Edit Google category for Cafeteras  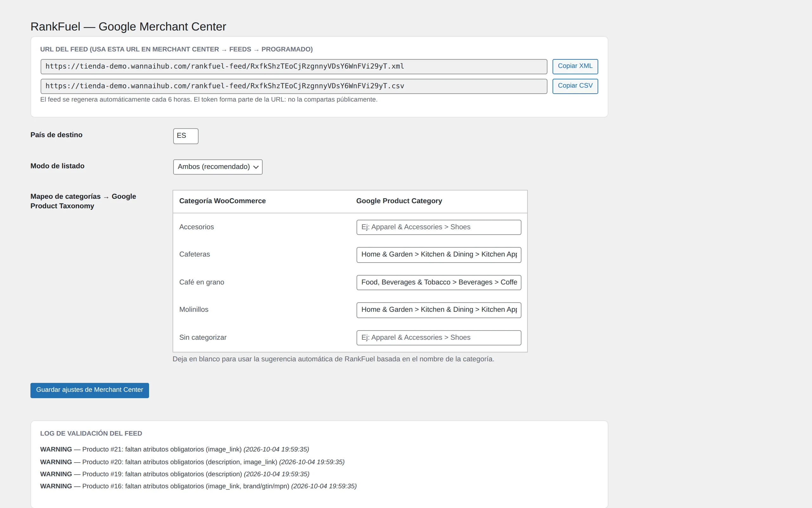[x=439, y=255]
